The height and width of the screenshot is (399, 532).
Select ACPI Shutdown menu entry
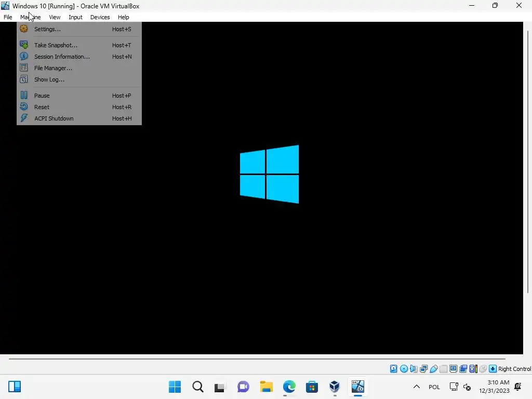point(79,118)
